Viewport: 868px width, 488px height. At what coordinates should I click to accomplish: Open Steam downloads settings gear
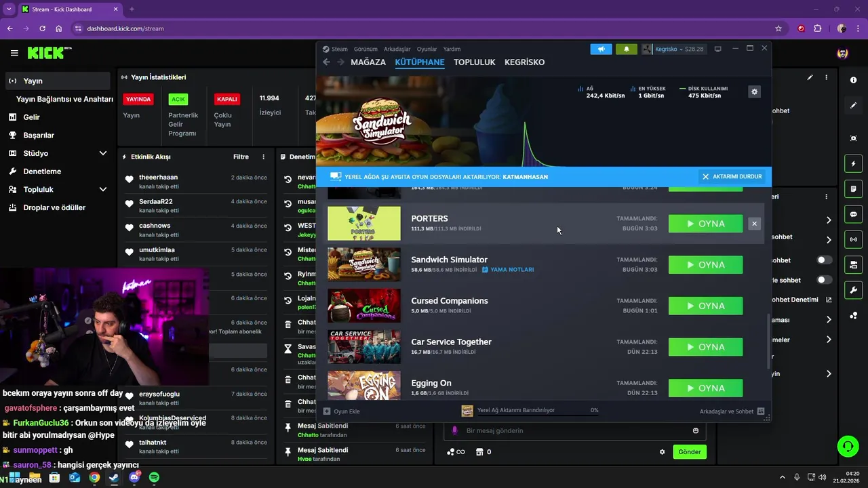(x=754, y=92)
